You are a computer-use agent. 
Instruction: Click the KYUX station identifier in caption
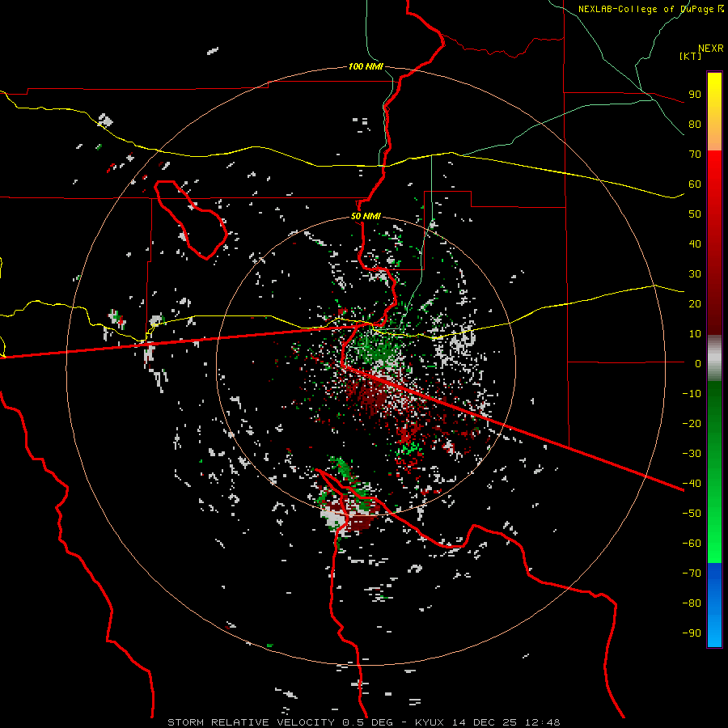coord(430,722)
